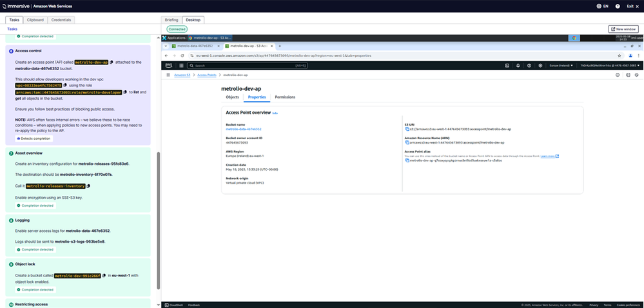Open the AWS services grid menu
644x308 pixels.
tap(181, 65)
